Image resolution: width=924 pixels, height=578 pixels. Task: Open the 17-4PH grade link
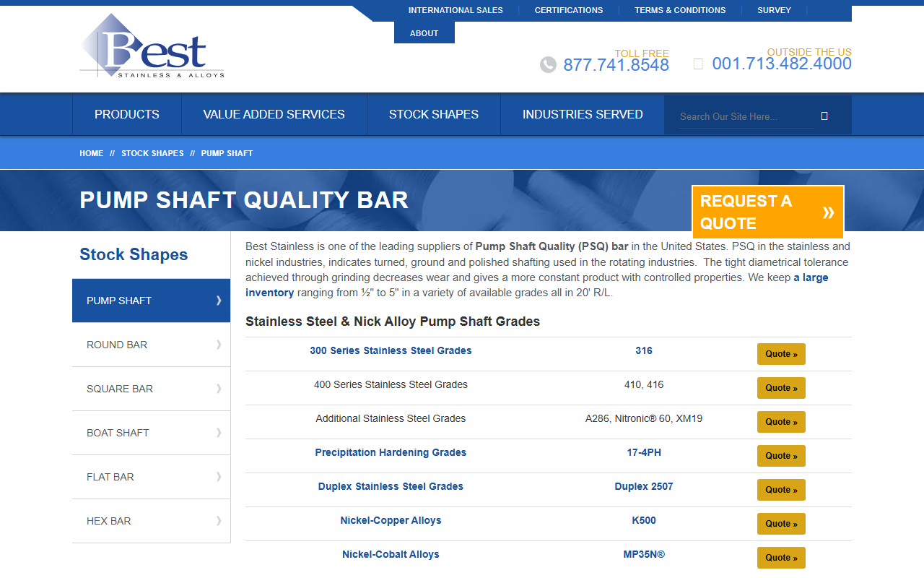[x=644, y=452]
